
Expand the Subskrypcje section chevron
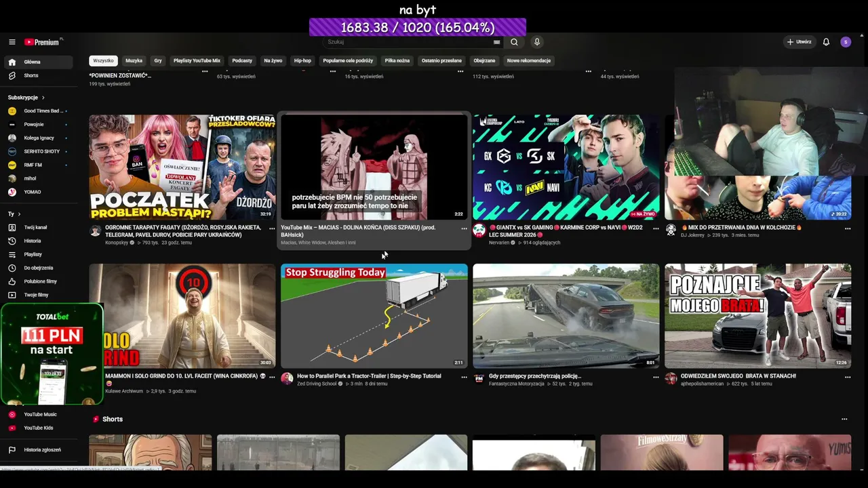tap(43, 98)
